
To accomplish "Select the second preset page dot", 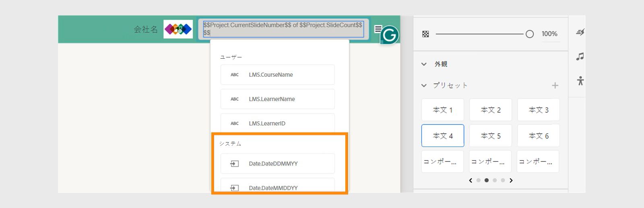I will [x=487, y=180].
